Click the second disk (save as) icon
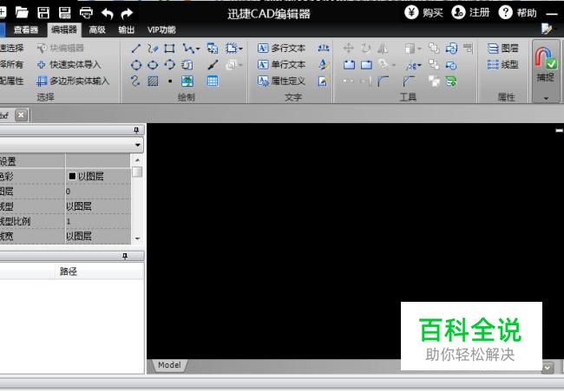This screenshot has height=392, width=564. tap(65, 13)
